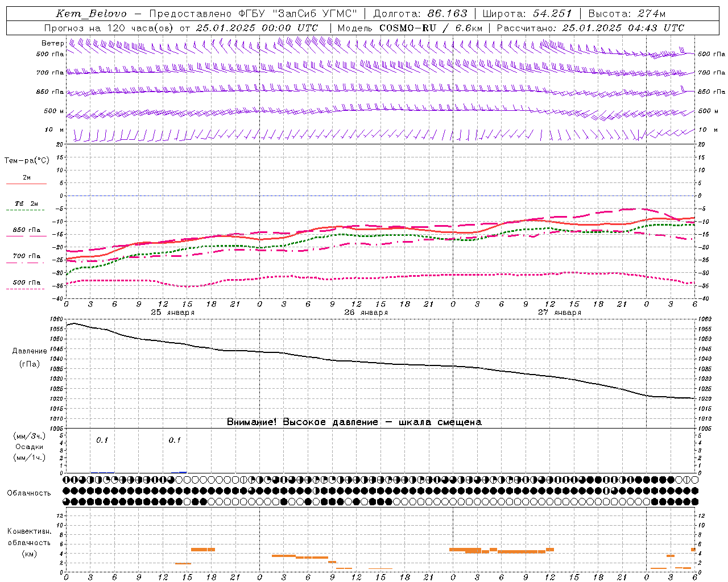Click the COSMO-RU model name
The image size is (728, 582).
click(x=408, y=28)
